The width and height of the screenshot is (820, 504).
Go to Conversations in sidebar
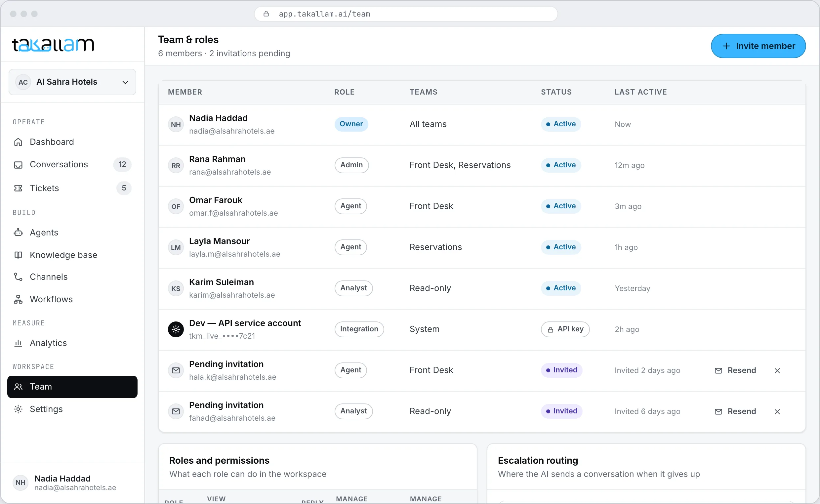coord(72,165)
